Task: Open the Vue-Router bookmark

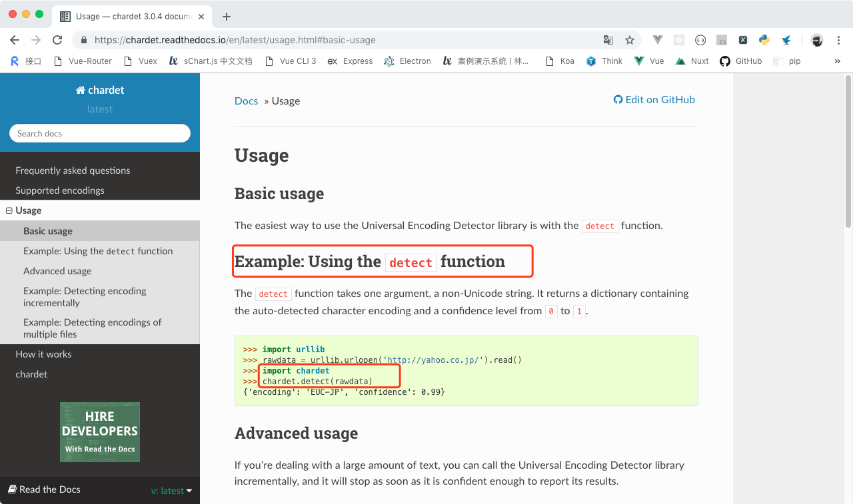Action: pos(83,61)
